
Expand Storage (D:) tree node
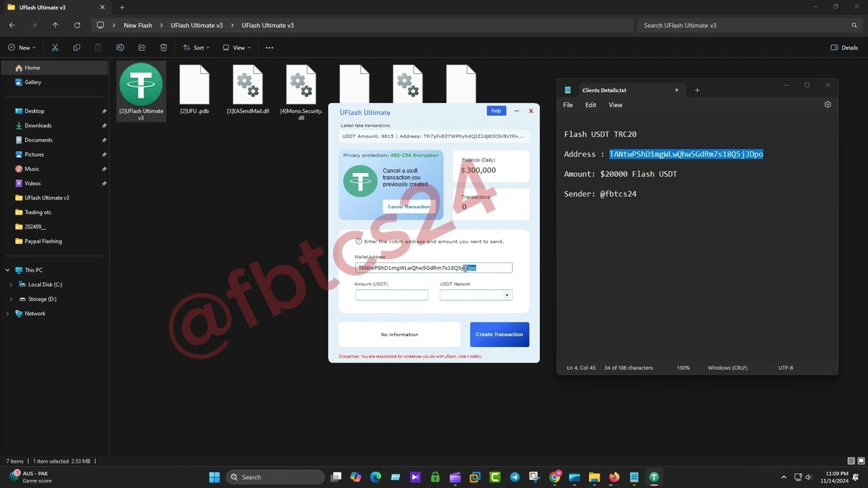click(x=11, y=299)
